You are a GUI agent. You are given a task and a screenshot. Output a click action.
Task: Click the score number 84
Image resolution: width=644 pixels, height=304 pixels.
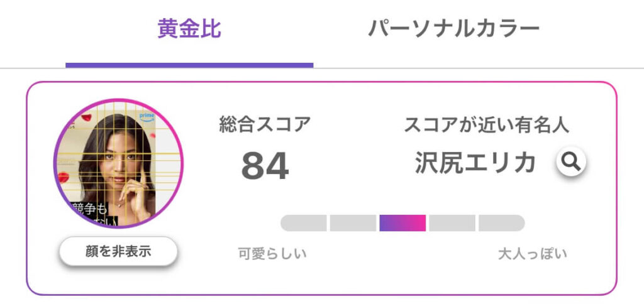265,166
